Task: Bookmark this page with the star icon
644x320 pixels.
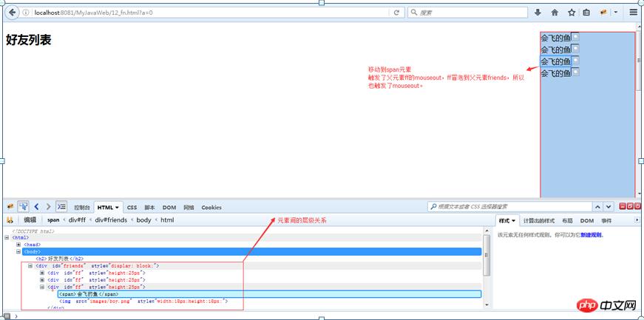Action: coord(572,13)
